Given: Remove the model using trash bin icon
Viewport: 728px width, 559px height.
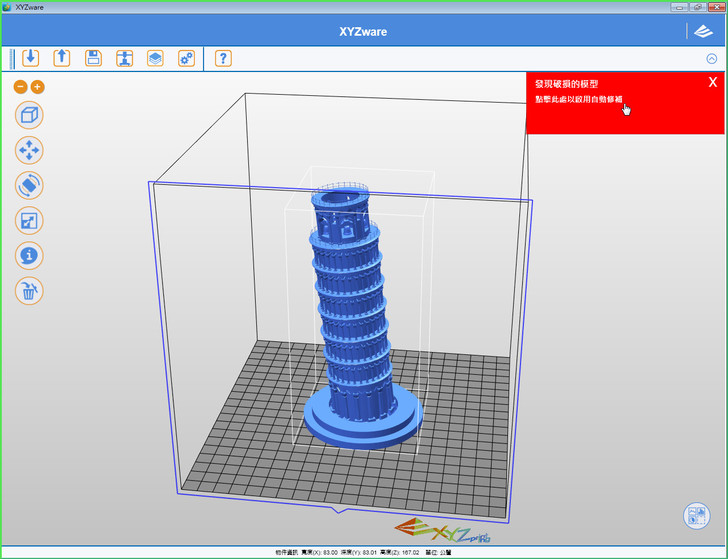Looking at the screenshot, I should (29, 291).
